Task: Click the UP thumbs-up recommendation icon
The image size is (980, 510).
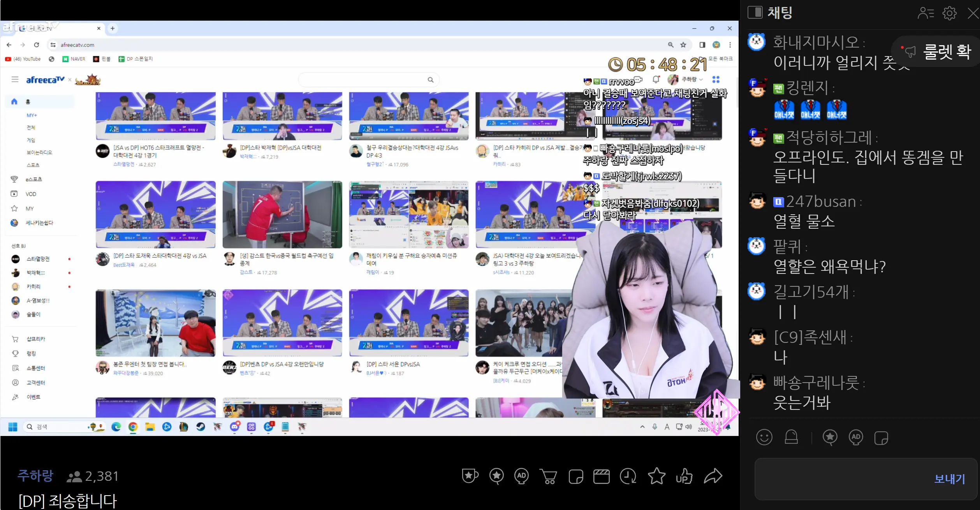Action: 685,476
